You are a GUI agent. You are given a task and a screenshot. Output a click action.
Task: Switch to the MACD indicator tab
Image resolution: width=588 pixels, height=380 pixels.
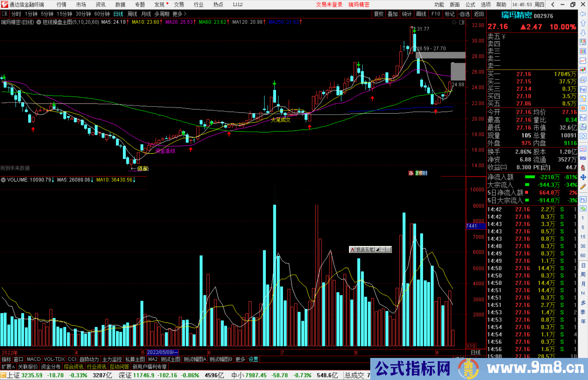tap(33, 359)
